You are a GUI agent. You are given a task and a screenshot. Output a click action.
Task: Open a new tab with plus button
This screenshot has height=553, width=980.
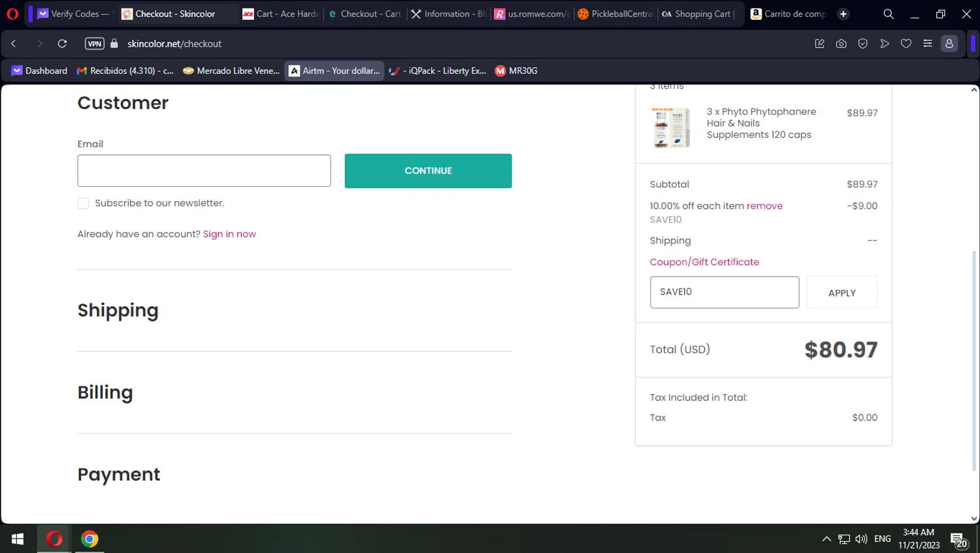click(x=843, y=14)
